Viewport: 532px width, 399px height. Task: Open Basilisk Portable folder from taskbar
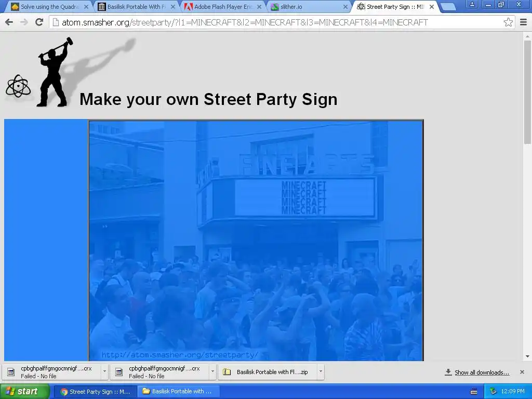[x=178, y=392]
